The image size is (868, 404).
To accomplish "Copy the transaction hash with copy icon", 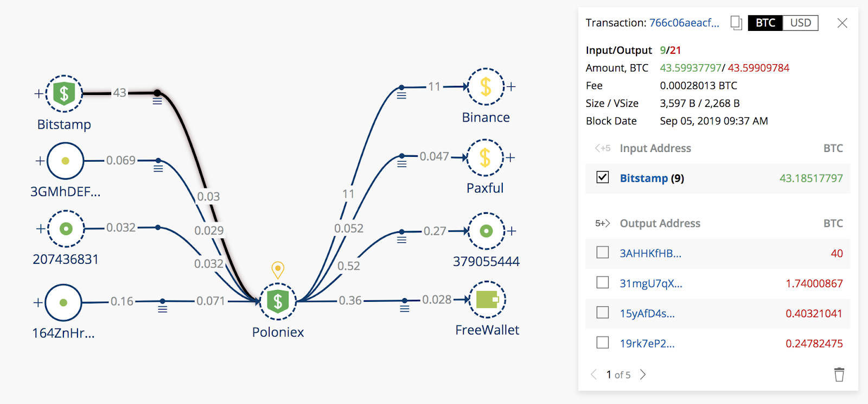I will click(736, 23).
